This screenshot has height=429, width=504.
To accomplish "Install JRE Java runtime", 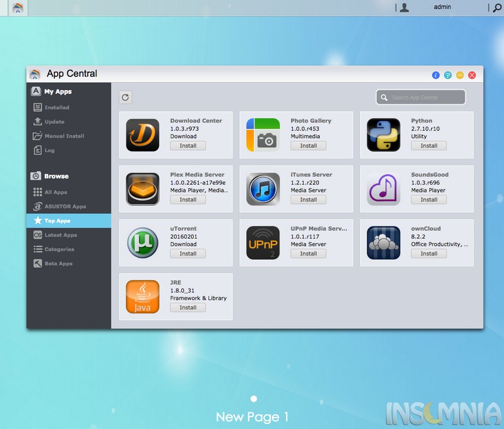I will (188, 307).
